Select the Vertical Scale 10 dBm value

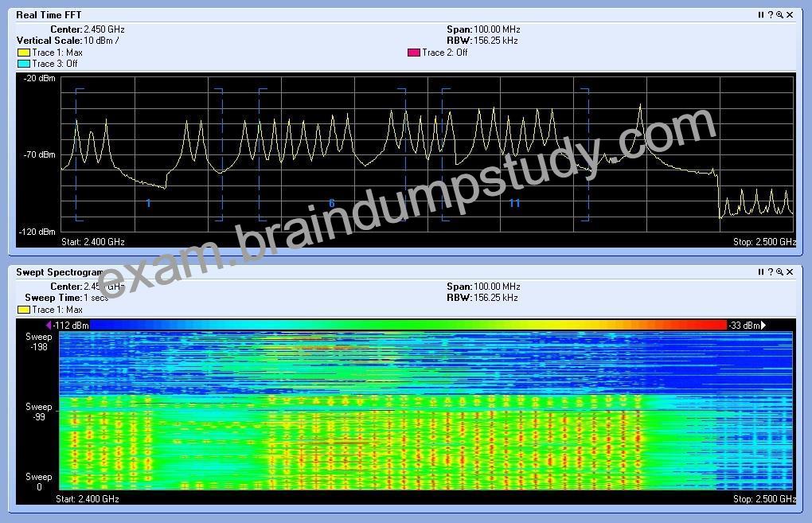tap(102, 41)
